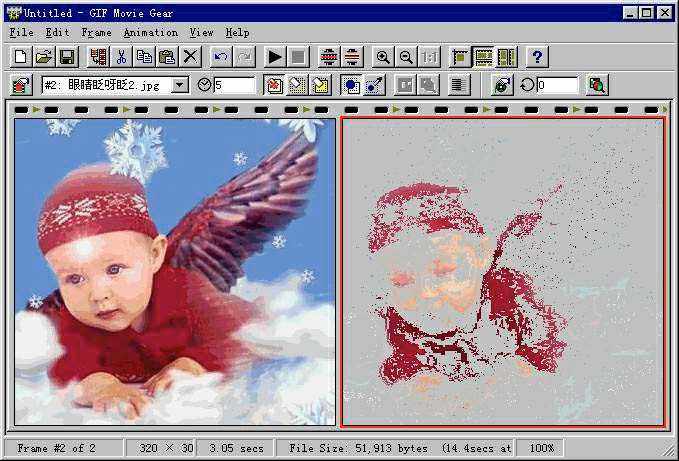
Task: Click the Insert Frame filmstrip icon
Action: point(98,58)
